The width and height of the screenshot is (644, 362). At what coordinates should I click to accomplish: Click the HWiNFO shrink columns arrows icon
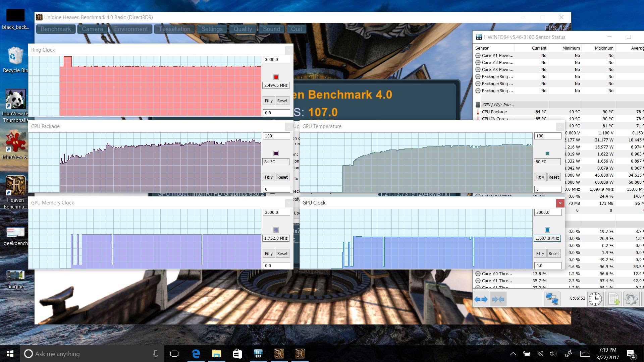498,299
